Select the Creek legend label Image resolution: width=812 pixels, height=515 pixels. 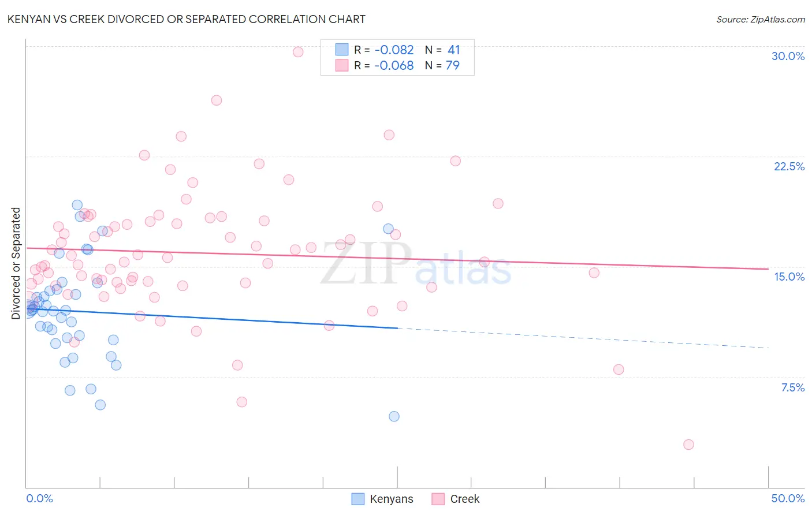pos(465,499)
